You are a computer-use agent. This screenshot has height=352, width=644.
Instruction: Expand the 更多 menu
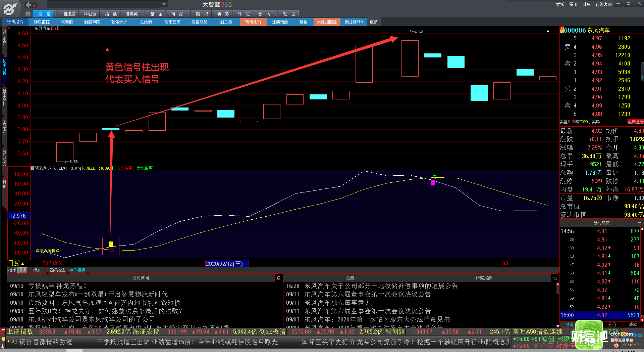(374, 22)
